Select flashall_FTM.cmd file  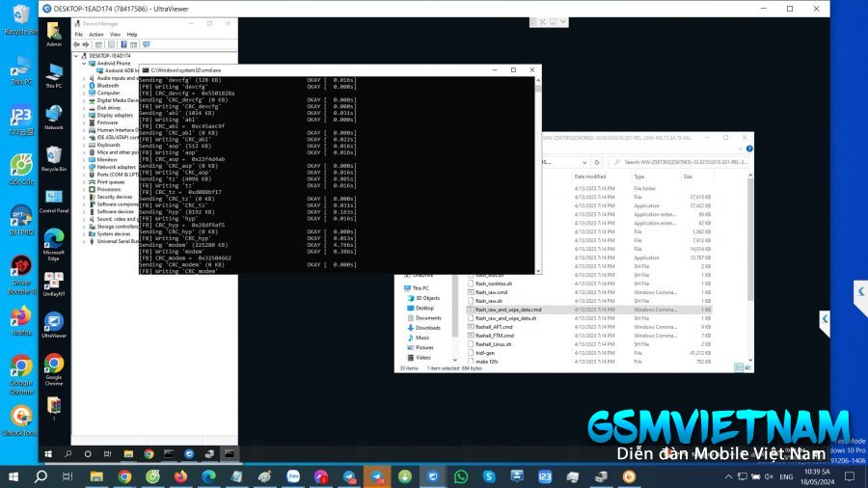pyautogui.click(x=495, y=336)
